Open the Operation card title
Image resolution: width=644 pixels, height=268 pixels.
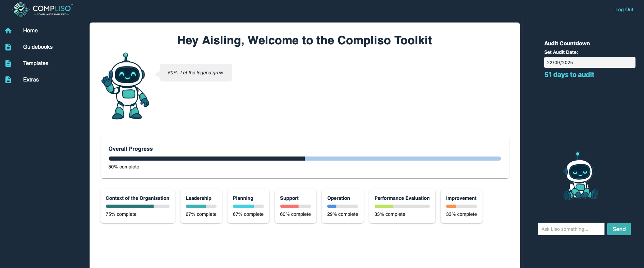(x=339, y=198)
